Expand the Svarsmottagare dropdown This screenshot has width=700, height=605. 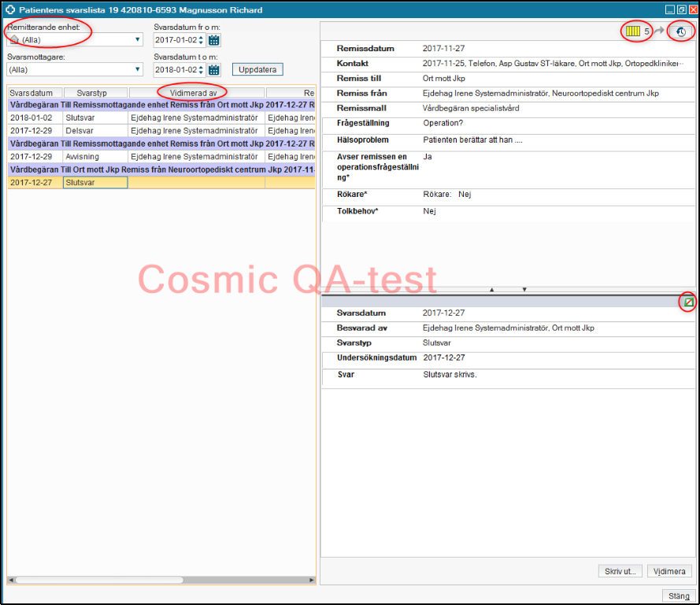pos(138,69)
